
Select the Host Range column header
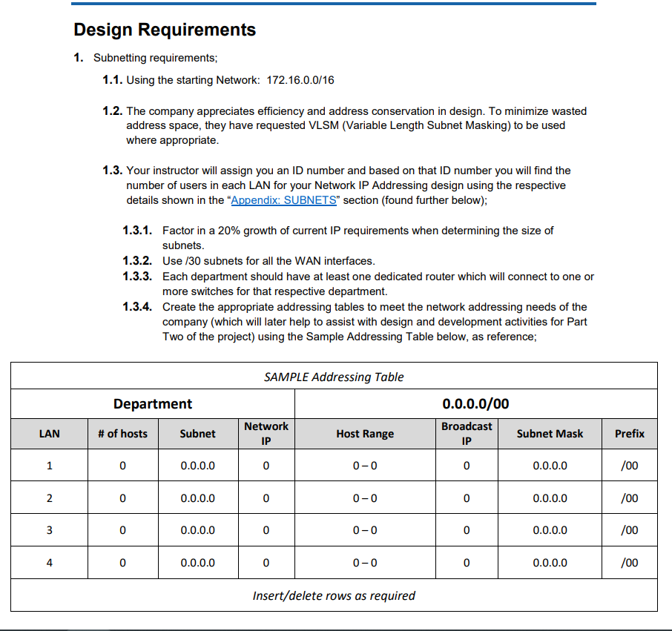pos(365,434)
